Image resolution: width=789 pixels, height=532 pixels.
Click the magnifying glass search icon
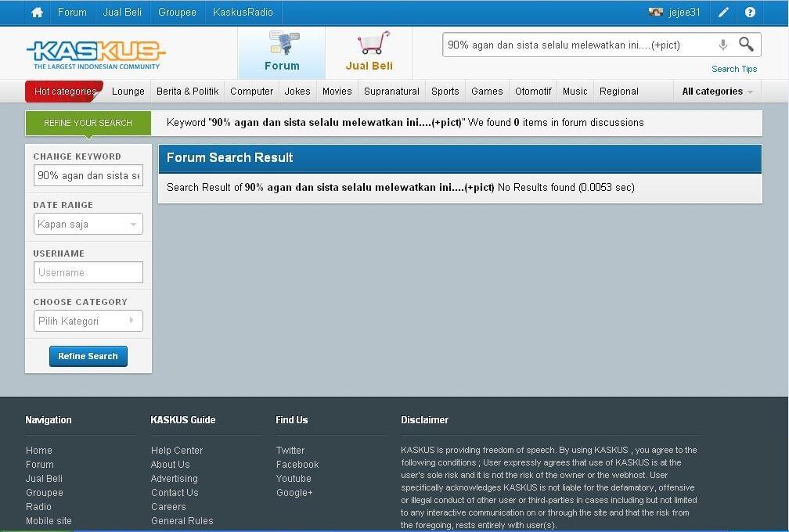click(746, 45)
